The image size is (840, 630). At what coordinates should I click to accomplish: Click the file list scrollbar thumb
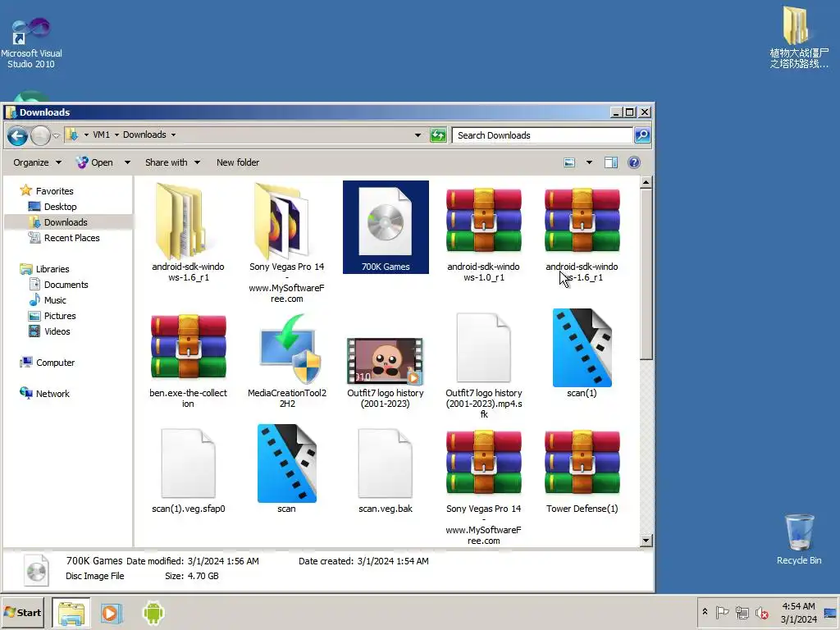[x=646, y=274]
